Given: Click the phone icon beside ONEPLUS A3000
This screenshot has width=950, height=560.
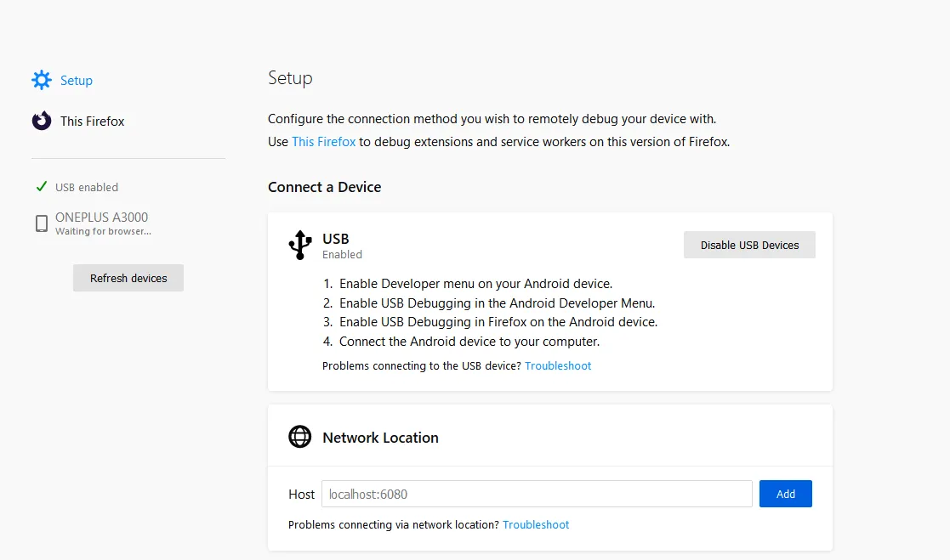Looking at the screenshot, I should 42,223.
